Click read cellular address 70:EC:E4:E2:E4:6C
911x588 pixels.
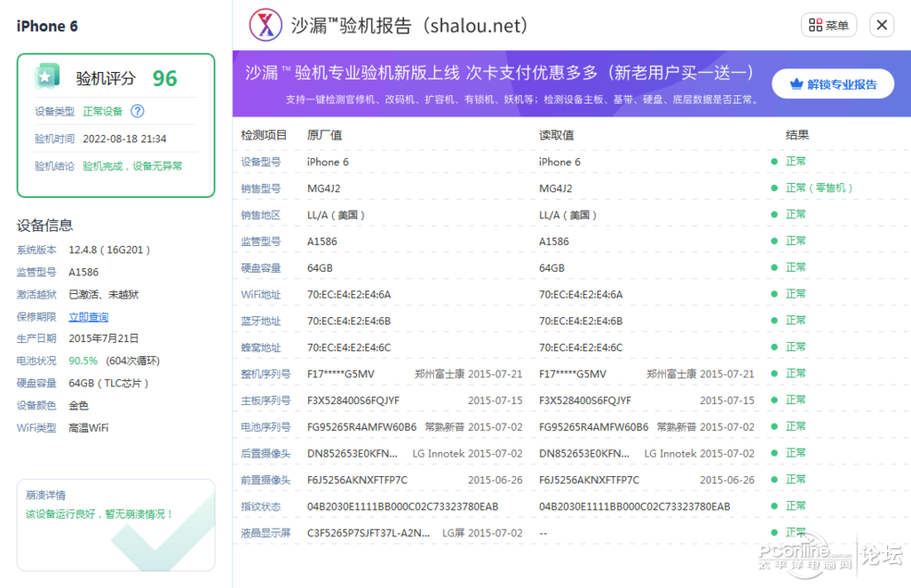coord(581,348)
